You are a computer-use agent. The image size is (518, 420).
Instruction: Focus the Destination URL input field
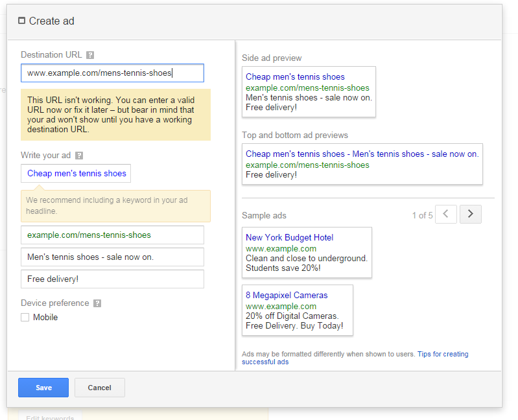[112, 73]
